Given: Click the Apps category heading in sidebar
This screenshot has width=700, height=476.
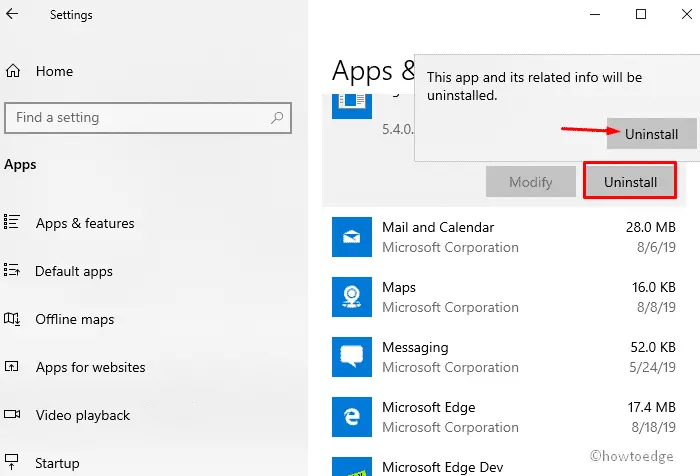Looking at the screenshot, I should (x=20, y=165).
